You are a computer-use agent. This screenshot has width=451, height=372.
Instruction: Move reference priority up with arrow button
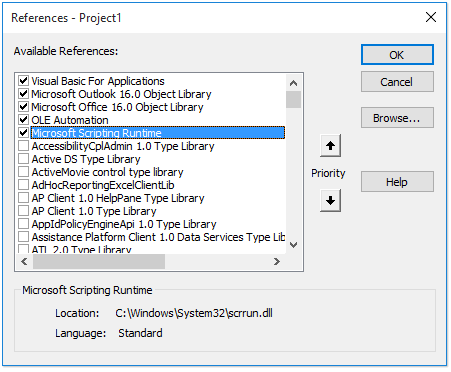click(x=330, y=145)
